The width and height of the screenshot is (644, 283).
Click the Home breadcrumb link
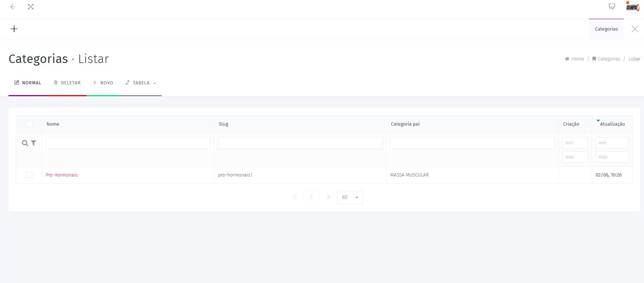[577, 59]
